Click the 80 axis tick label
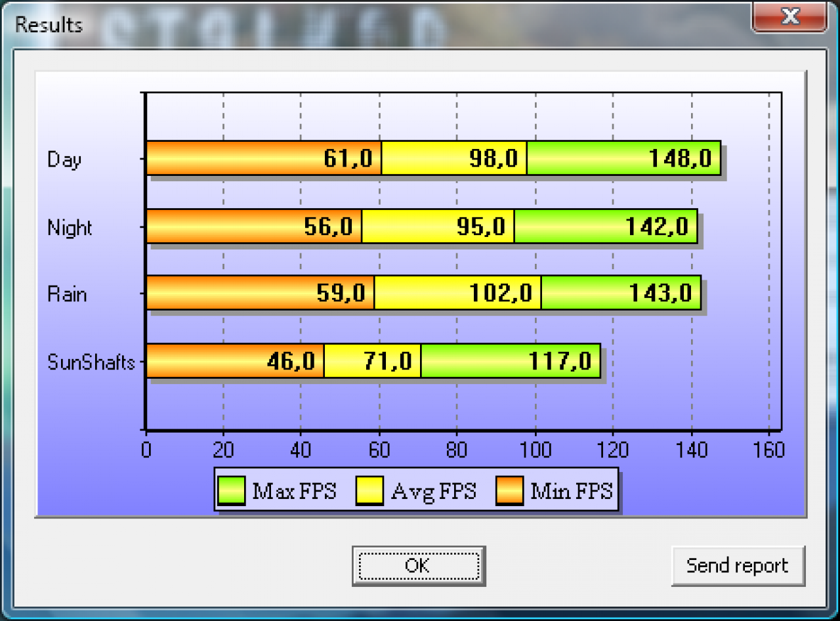Viewport: 840px width, 621px height. tap(457, 450)
